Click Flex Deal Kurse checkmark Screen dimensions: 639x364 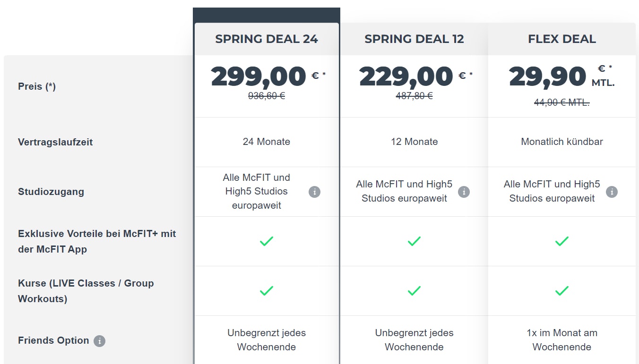click(561, 291)
